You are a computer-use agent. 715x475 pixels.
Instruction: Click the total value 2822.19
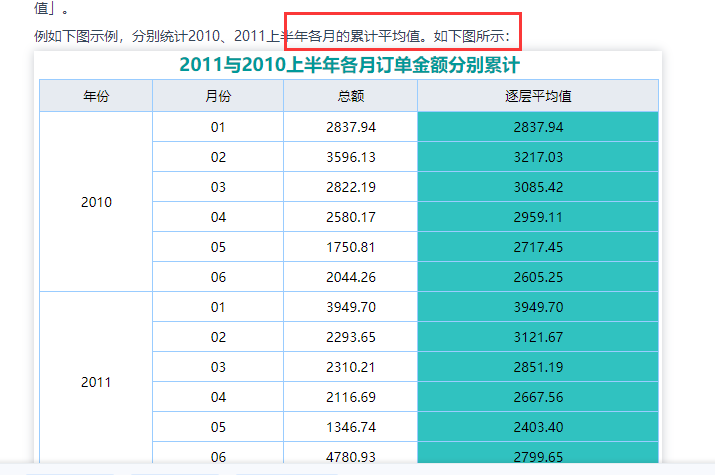351,187
